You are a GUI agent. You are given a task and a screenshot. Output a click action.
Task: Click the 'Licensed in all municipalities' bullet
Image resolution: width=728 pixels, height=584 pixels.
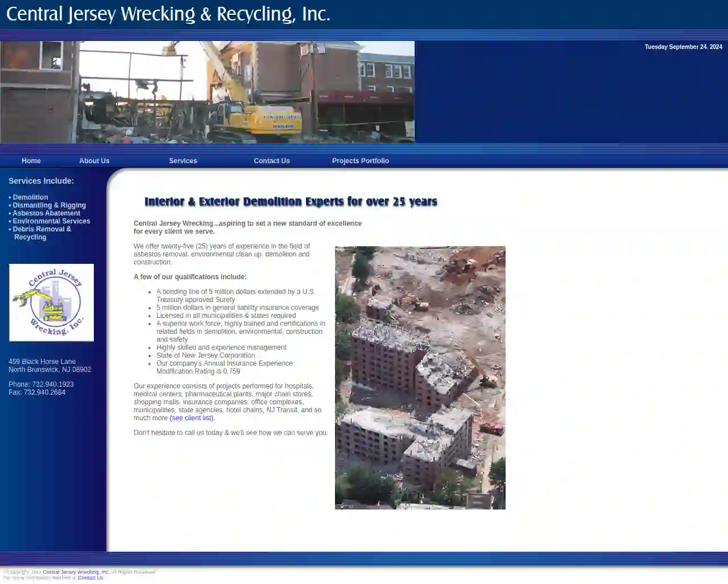[226, 316]
